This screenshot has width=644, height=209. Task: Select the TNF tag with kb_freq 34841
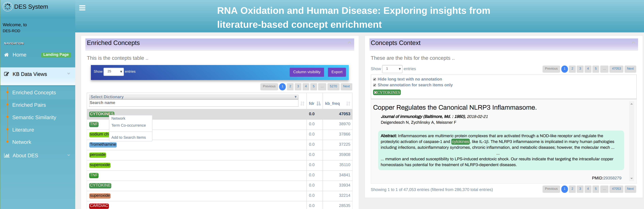coord(94,175)
